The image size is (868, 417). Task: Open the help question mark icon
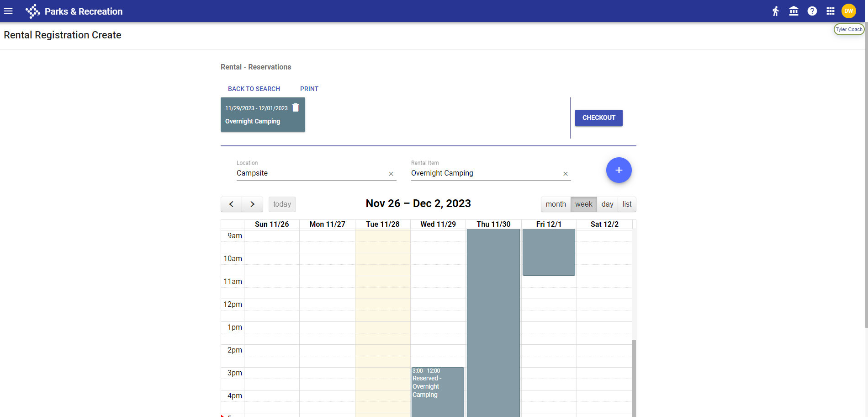812,11
